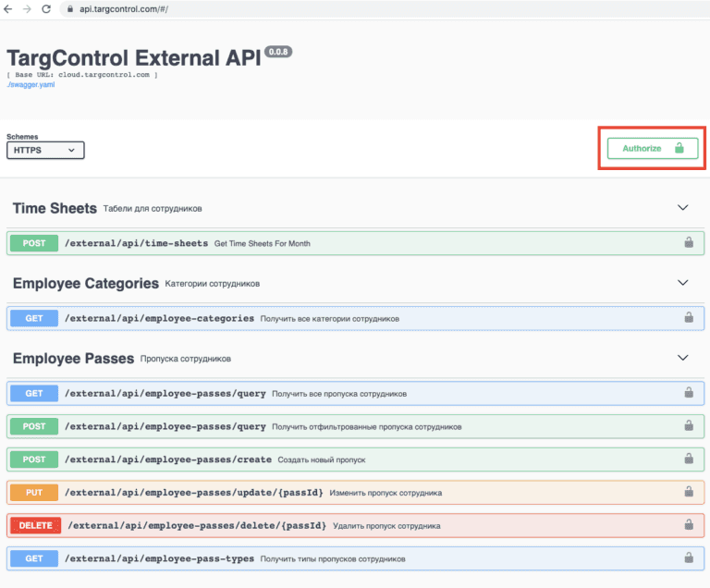This screenshot has height=588, width=710.
Task: Click the 'Изменить пропуск сотрудника' description
Action: pos(386,493)
